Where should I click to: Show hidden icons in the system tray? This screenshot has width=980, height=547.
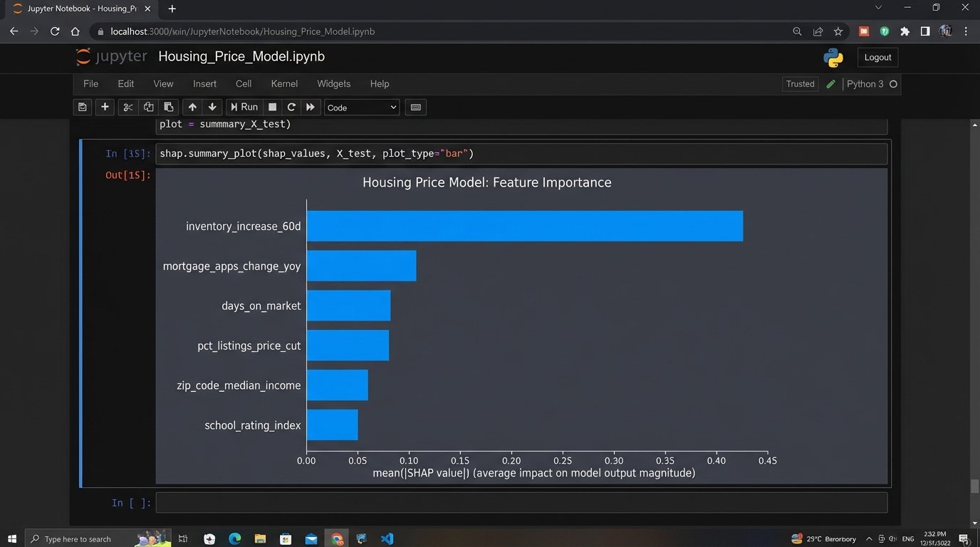coord(869,539)
